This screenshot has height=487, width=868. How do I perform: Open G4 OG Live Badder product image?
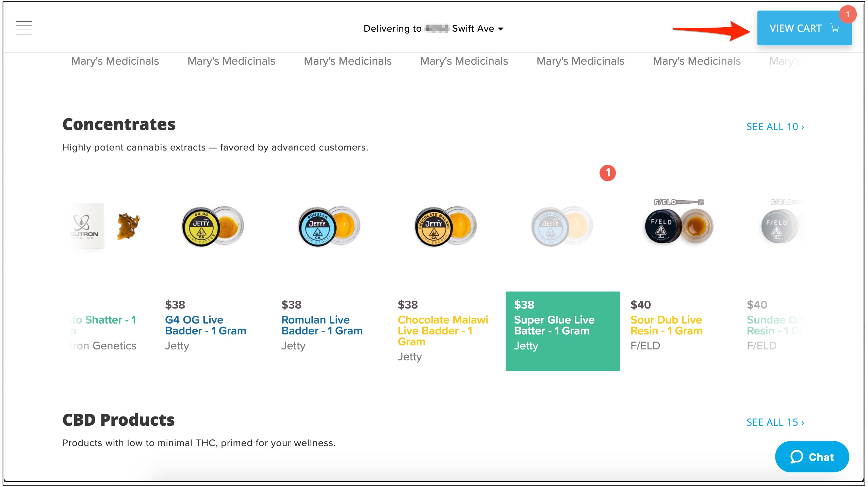click(x=213, y=226)
